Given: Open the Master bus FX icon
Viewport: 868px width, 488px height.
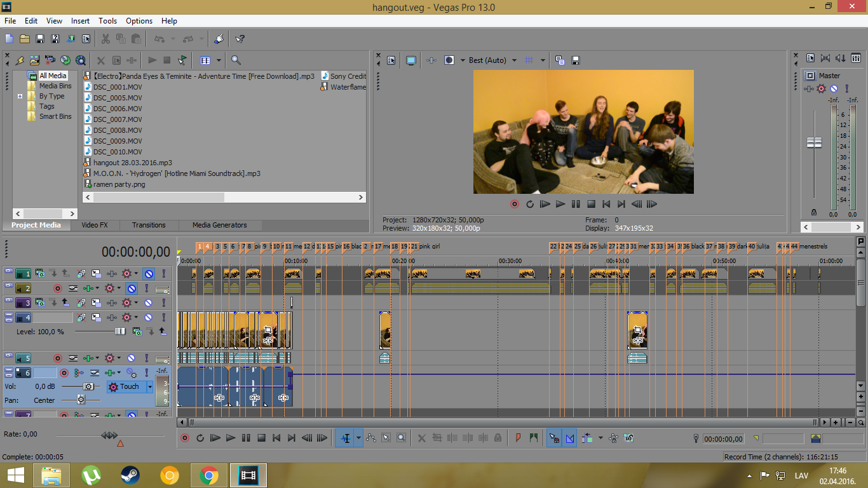Looking at the screenshot, I should tap(822, 89).
